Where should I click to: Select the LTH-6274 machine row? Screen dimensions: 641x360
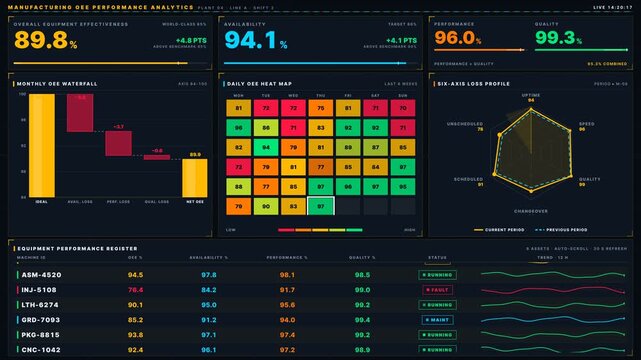[321, 305]
